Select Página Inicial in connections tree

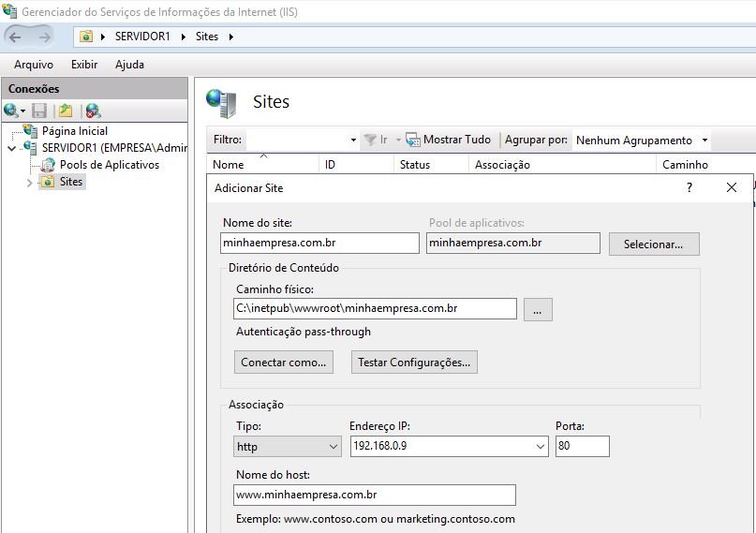75,131
